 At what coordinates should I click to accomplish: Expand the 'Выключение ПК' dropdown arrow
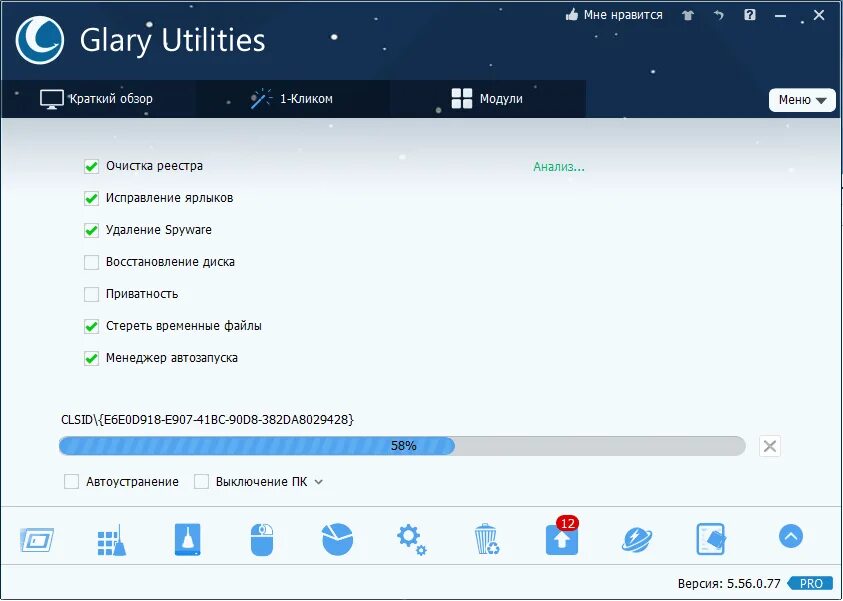[x=318, y=482]
